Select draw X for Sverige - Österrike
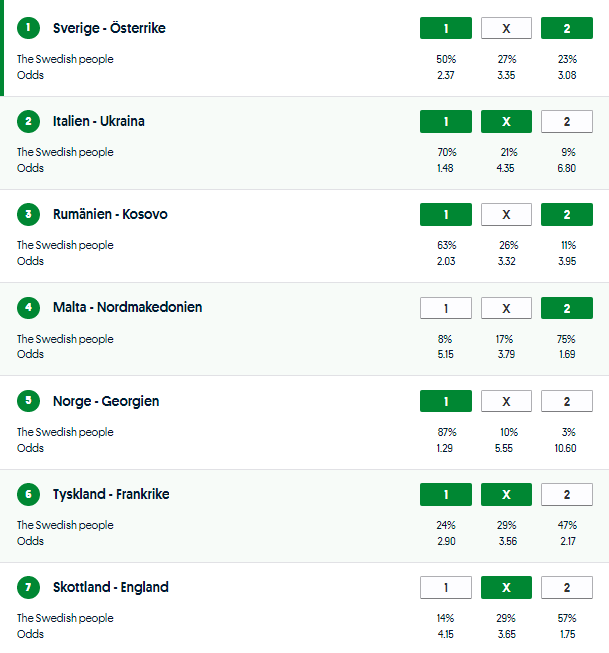Viewport: 609px width, 653px height. tap(506, 28)
